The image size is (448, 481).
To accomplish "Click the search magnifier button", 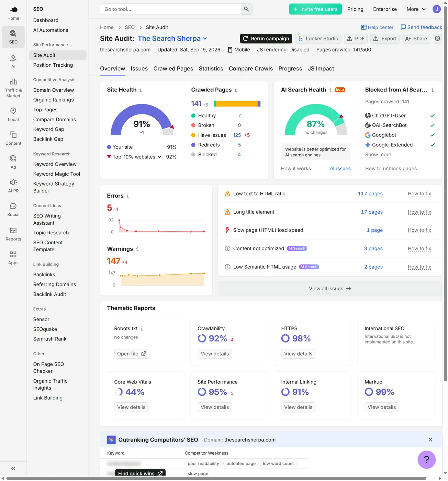I will click(x=246, y=9).
